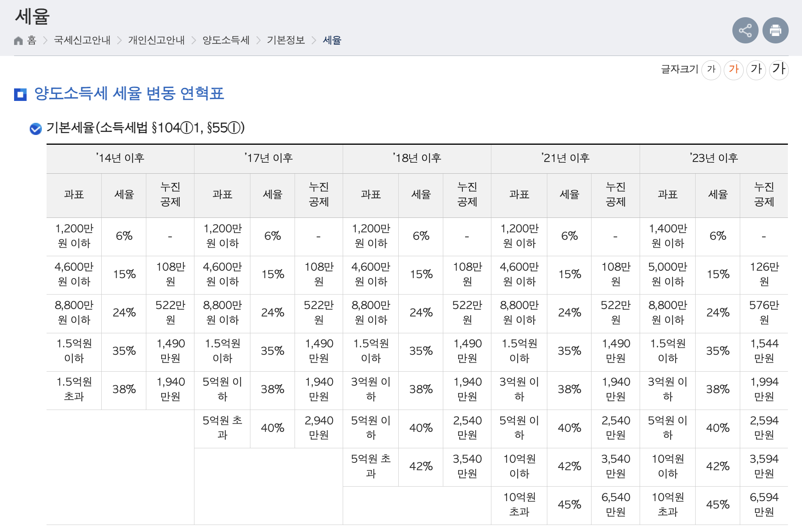Click breadcrumb arrow after 홈
The height and width of the screenshot is (532, 802).
click(x=45, y=41)
